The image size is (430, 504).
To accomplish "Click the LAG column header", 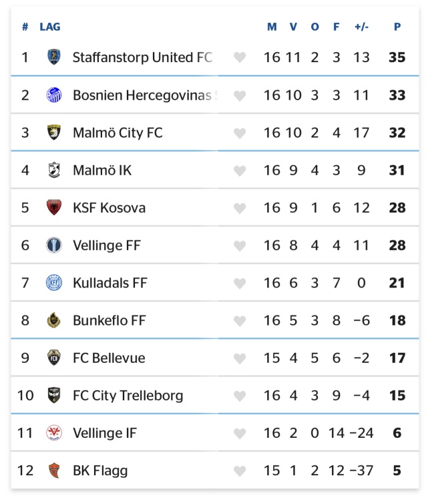I will [50, 27].
